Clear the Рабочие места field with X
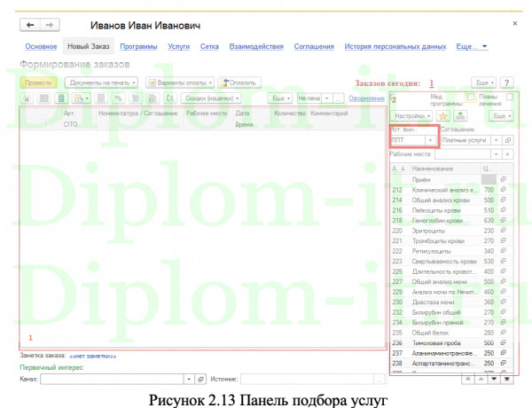Image resolution: width=532 pixels, height=408 pixels. [x=508, y=154]
